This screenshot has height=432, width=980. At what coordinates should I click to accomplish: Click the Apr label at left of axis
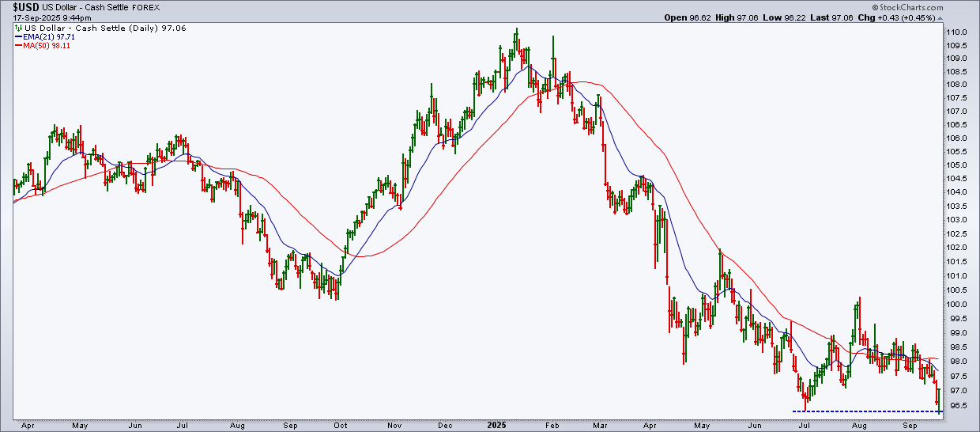(x=28, y=425)
